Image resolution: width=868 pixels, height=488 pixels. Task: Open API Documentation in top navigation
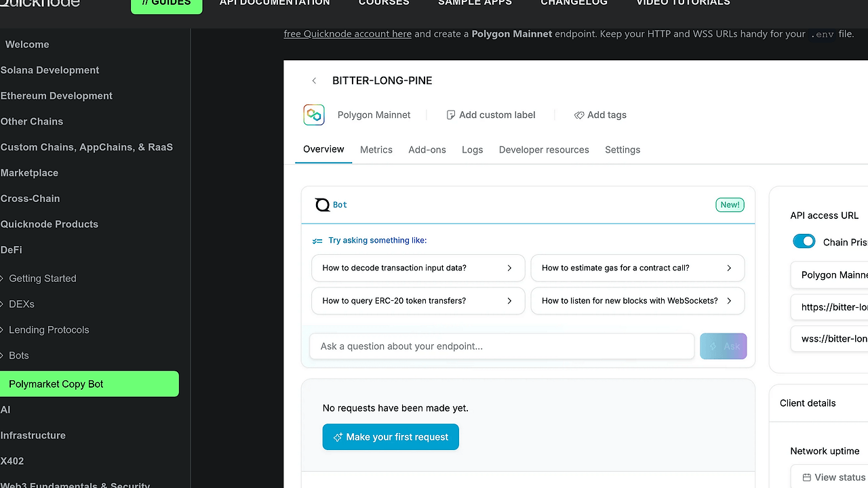(275, 3)
